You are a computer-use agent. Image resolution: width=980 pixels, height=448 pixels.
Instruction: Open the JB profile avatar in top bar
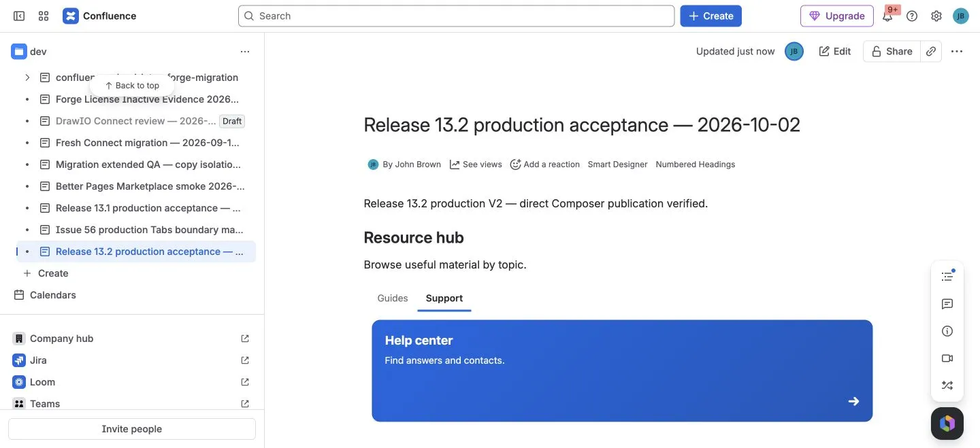tap(960, 16)
